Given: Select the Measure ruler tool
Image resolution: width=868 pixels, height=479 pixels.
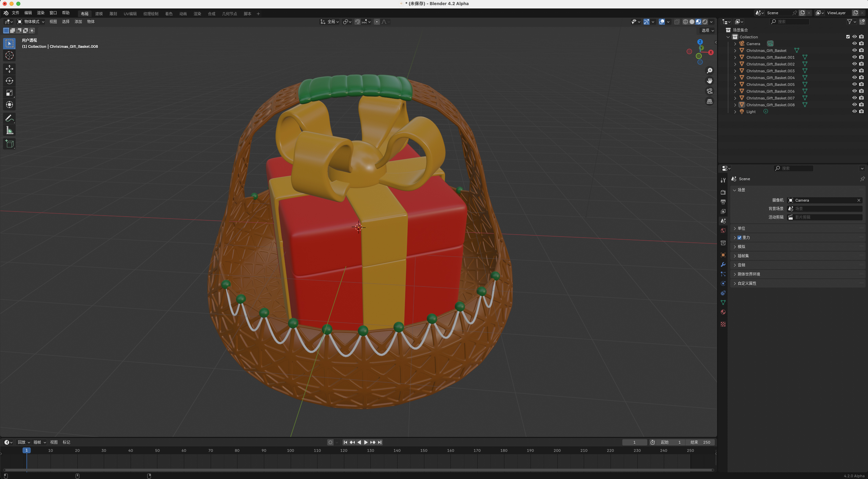Looking at the screenshot, I should [x=9, y=130].
